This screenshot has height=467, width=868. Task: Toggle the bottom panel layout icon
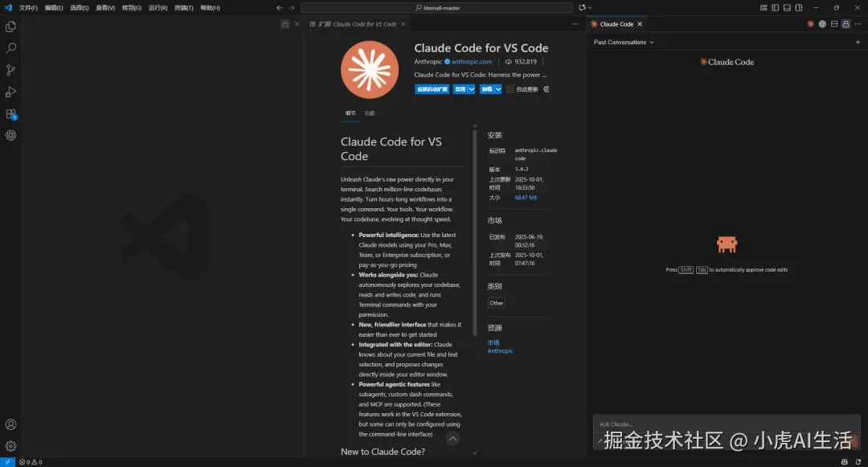click(787, 8)
